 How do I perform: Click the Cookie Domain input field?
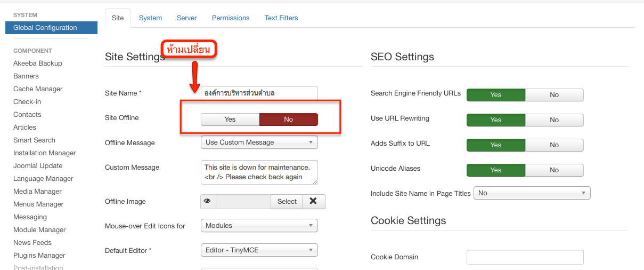[525, 257]
